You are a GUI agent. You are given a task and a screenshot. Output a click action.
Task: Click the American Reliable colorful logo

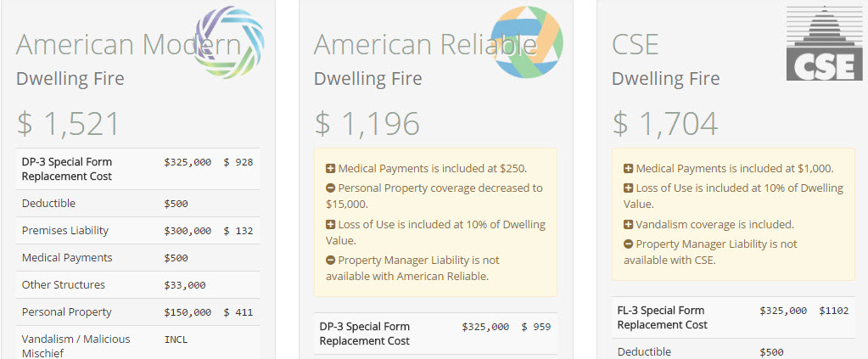click(526, 42)
